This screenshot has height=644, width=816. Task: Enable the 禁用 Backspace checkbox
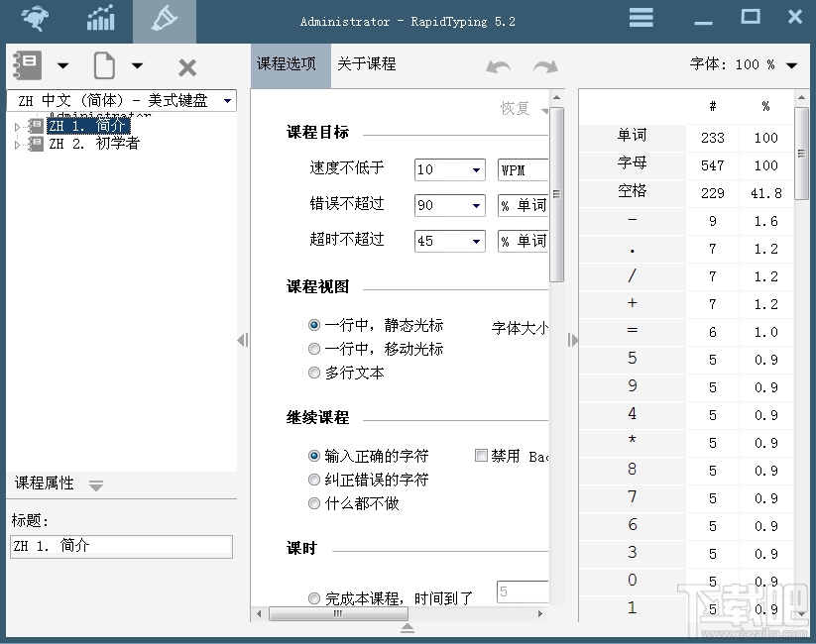(480, 455)
